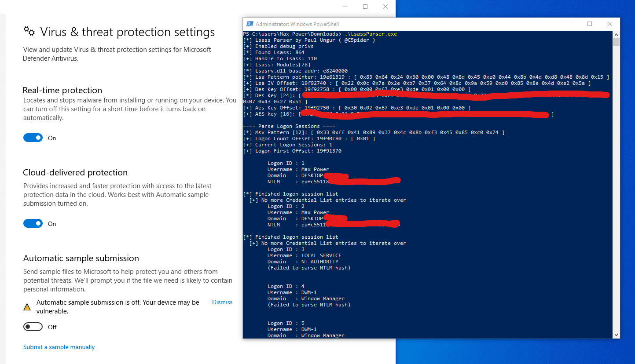Maximize the PowerShell window
The image size is (635, 364).
[x=590, y=24]
